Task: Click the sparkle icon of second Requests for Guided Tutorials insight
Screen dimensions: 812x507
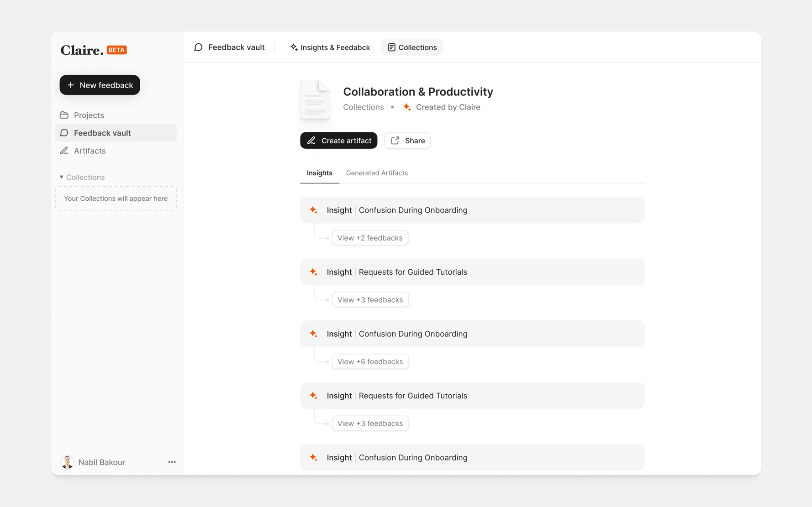Action: (x=314, y=396)
